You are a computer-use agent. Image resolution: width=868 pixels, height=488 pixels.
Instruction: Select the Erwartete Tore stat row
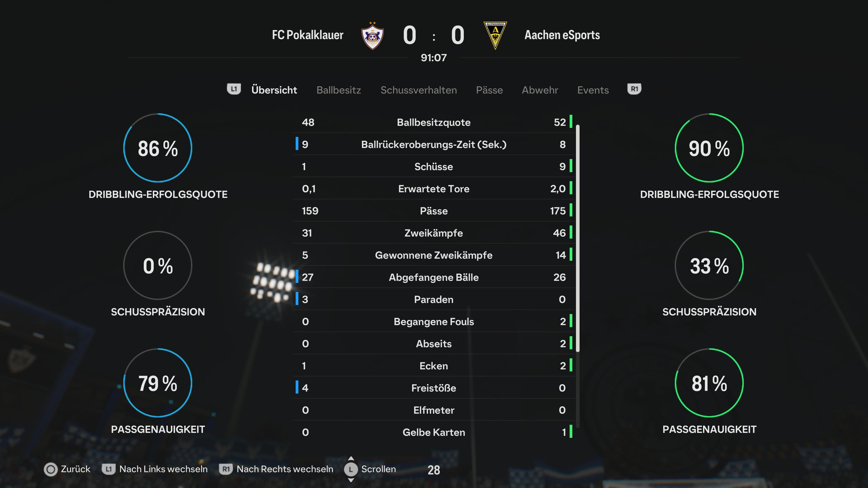[434, 189]
